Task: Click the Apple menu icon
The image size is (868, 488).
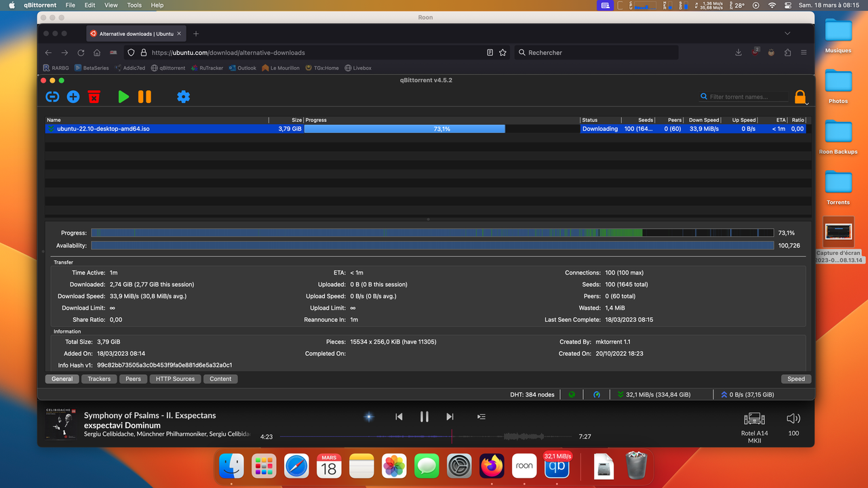Action: (x=12, y=5)
